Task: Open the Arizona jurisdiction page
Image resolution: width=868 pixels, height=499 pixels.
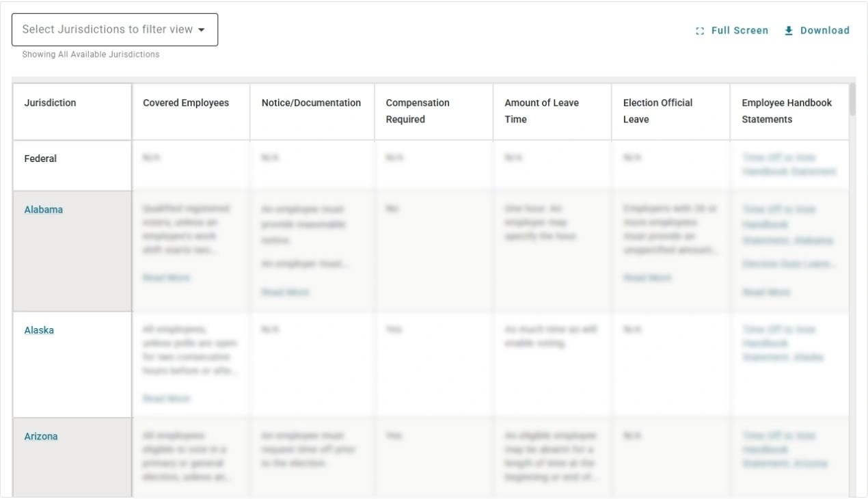Action: click(x=41, y=436)
